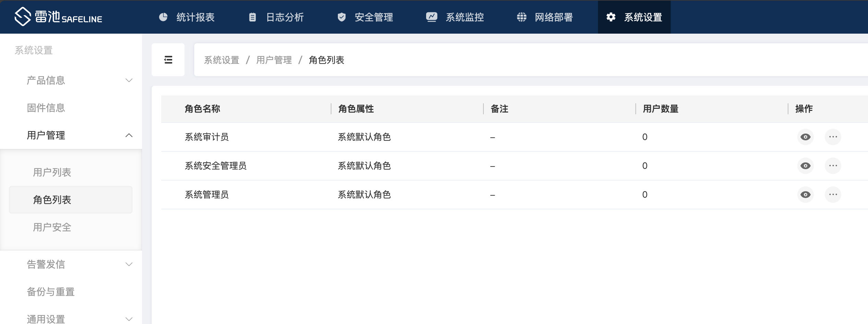Viewport: 868px width, 324px height.
Task: Click the 安全管理 shield icon
Action: 341,17
